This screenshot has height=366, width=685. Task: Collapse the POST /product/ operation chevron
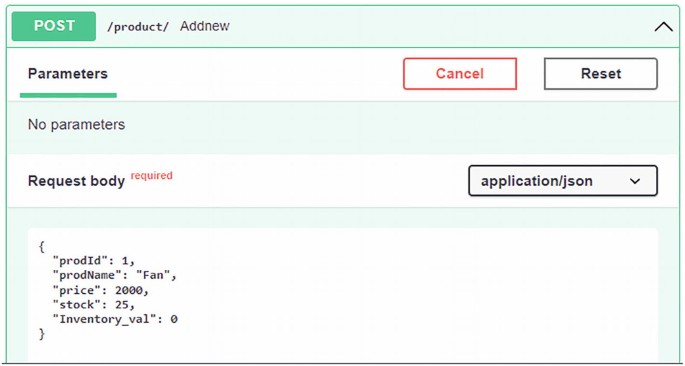(x=664, y=27)
